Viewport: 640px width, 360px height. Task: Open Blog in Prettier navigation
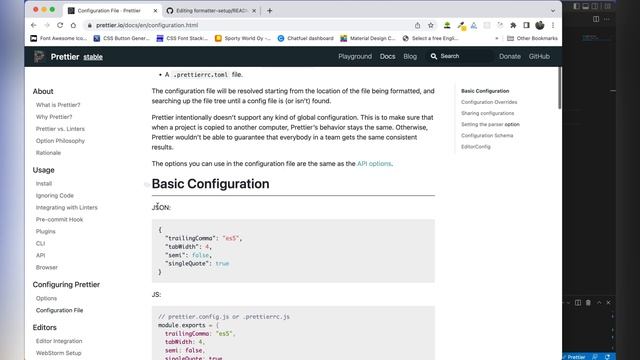(x=410, y=56)
